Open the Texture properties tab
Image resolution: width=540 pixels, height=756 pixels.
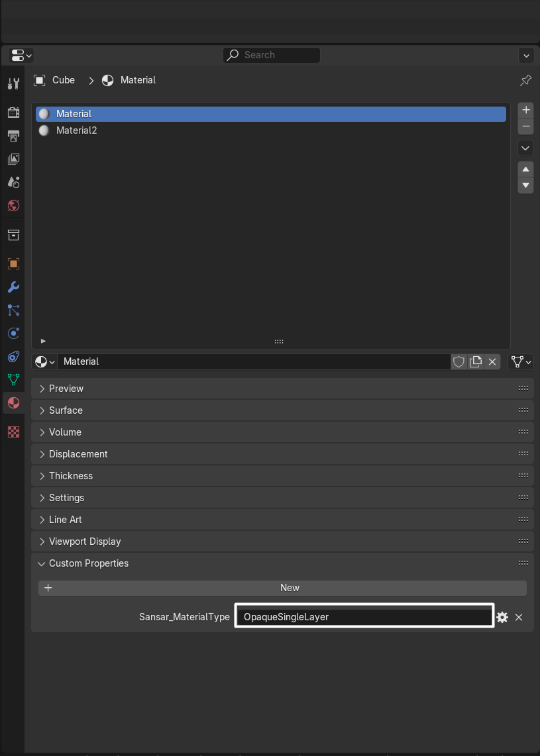coord(13,432)
